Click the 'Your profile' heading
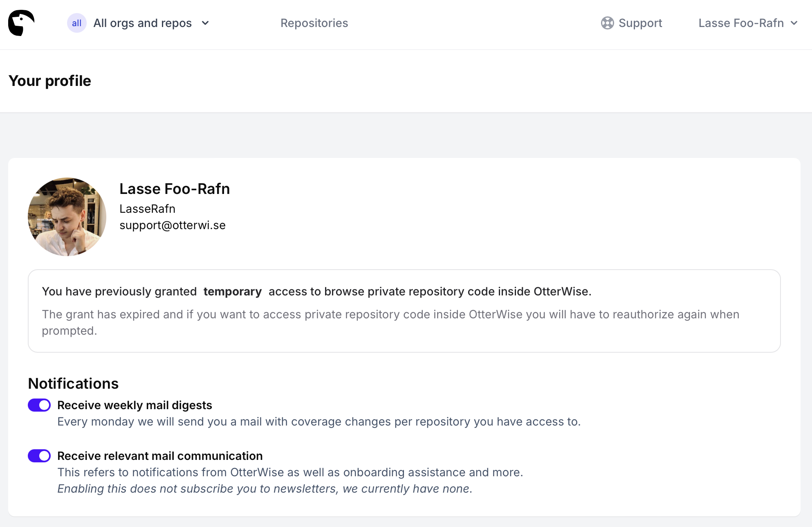 [50, 81]
